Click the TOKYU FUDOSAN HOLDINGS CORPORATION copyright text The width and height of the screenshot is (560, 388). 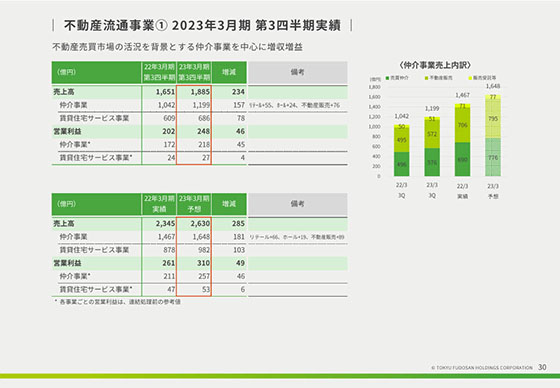(482, 368)
